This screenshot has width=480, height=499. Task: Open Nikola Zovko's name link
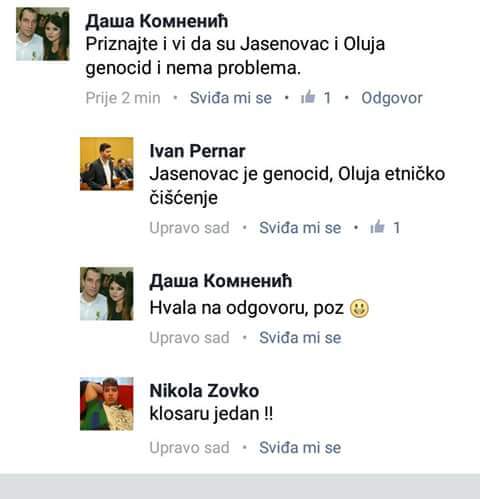tap(204, 391)
